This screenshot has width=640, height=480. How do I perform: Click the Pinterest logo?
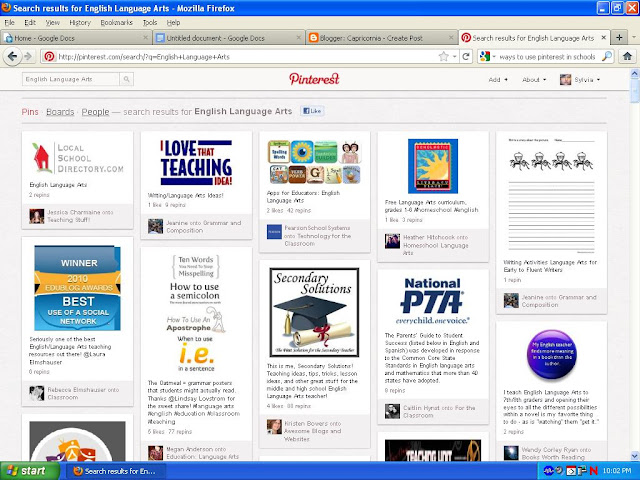[x=314, y=79]
